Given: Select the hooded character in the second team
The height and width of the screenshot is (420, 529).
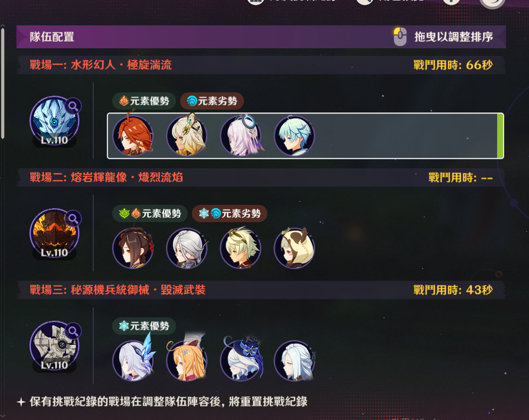Looking at the screenshot, I should click(294, 248).
